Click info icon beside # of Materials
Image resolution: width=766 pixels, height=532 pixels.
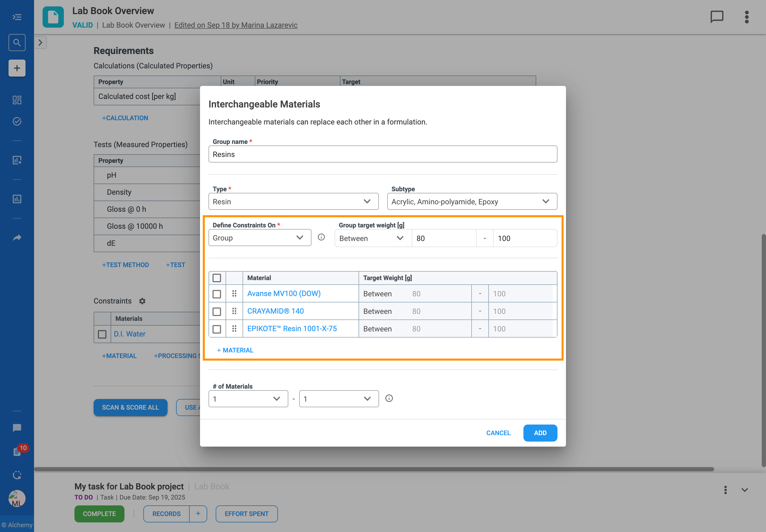(389, 398)
